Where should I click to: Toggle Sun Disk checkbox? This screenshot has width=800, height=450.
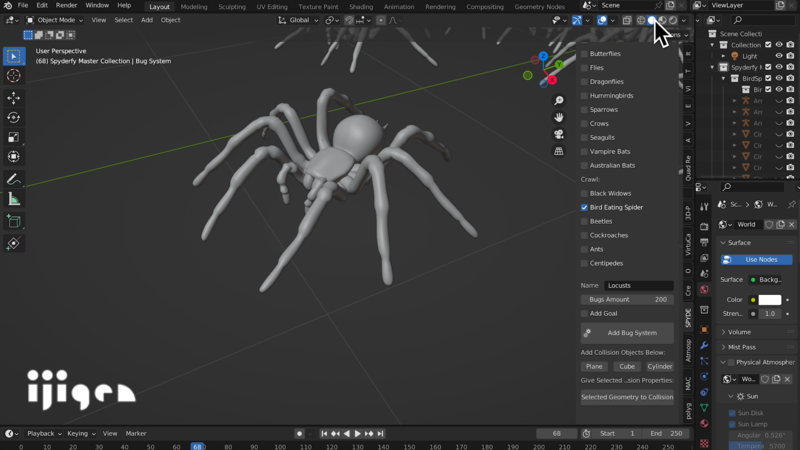click(x=733, y=413)
